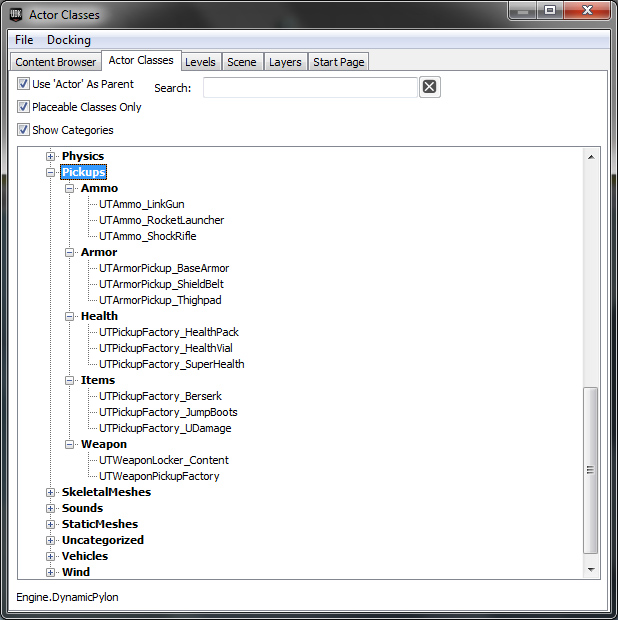Collapse the Armor subcategory
Screen dimensions: 618x620
[70, 252]
